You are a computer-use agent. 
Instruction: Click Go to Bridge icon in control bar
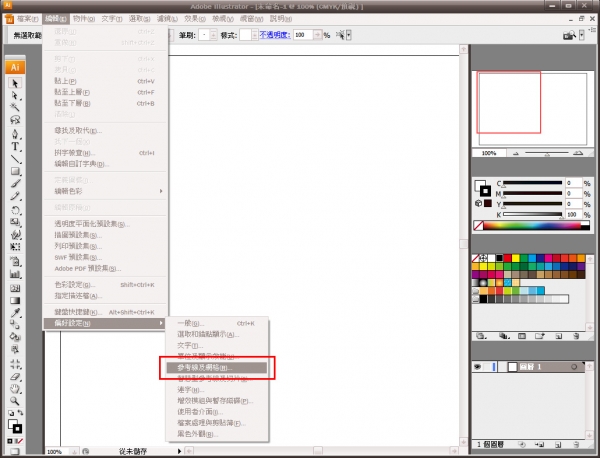click(569, 35)
